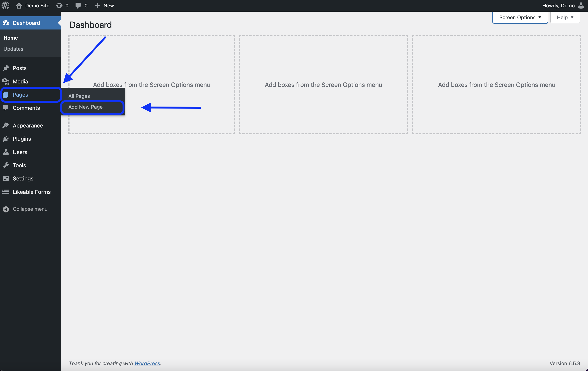Click the Tools icon in sidebar
The height and width of the screenshot is (371, 588).
6,165
